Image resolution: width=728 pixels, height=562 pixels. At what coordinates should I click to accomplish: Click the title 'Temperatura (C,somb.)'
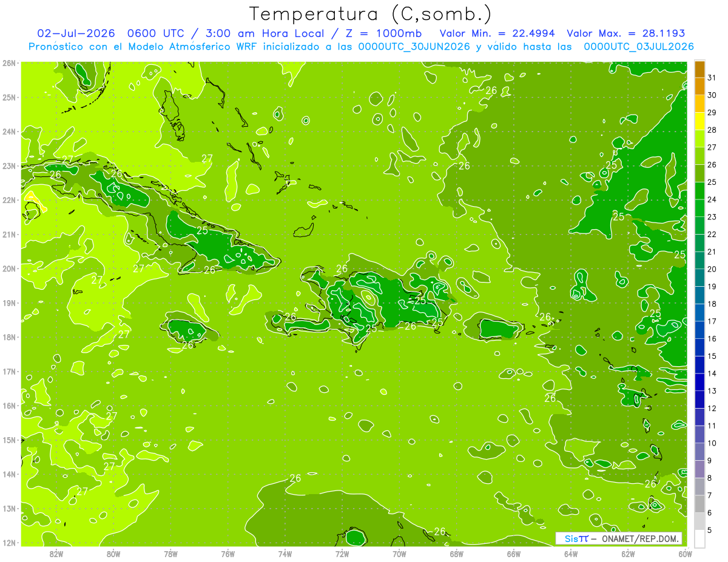tap(371, 14)
